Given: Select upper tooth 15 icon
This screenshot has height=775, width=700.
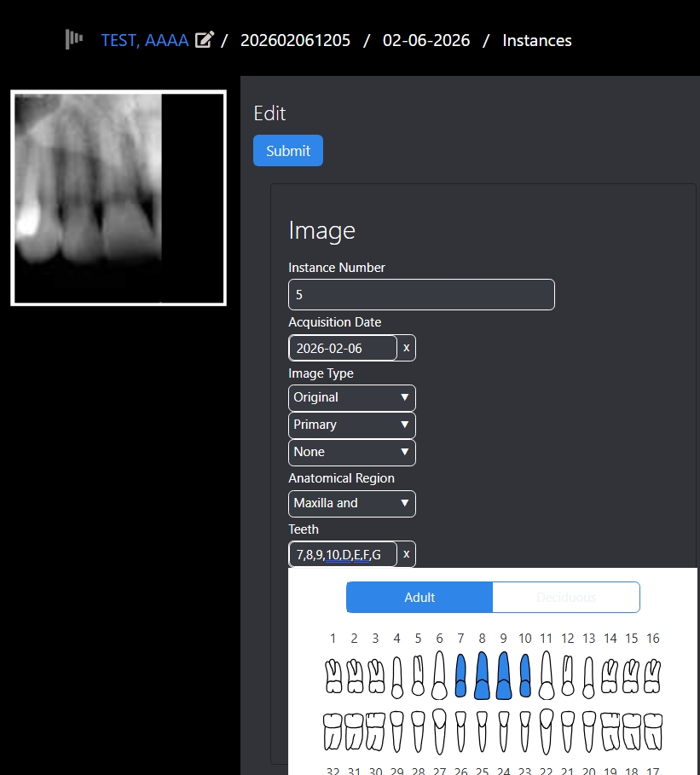Looking at the screenshot, I should (x=631, y=675).
